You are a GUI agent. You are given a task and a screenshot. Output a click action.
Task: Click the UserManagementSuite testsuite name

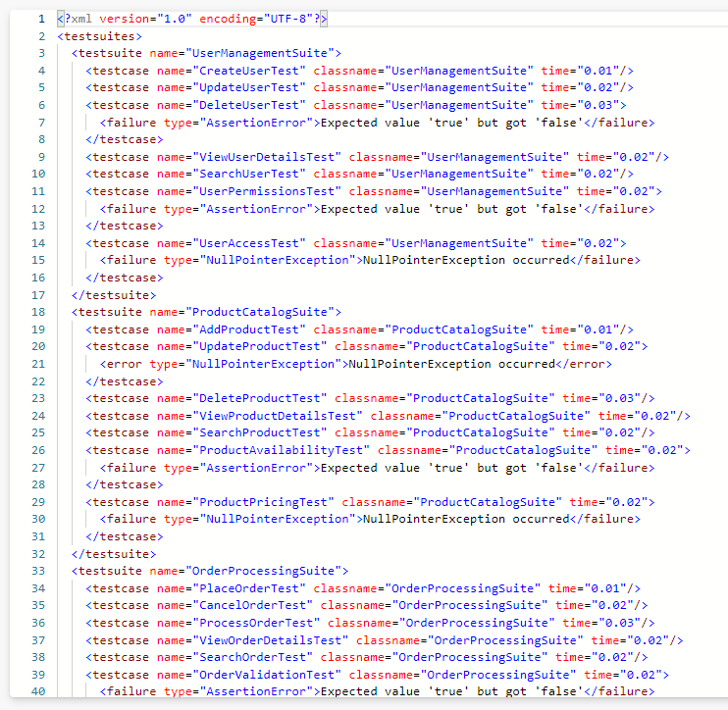tap(263, 53)
